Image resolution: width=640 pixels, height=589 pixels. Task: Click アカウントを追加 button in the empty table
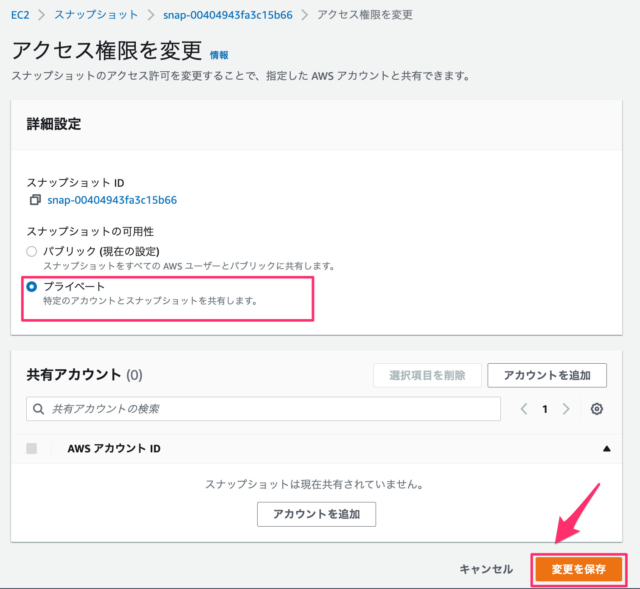316,514
